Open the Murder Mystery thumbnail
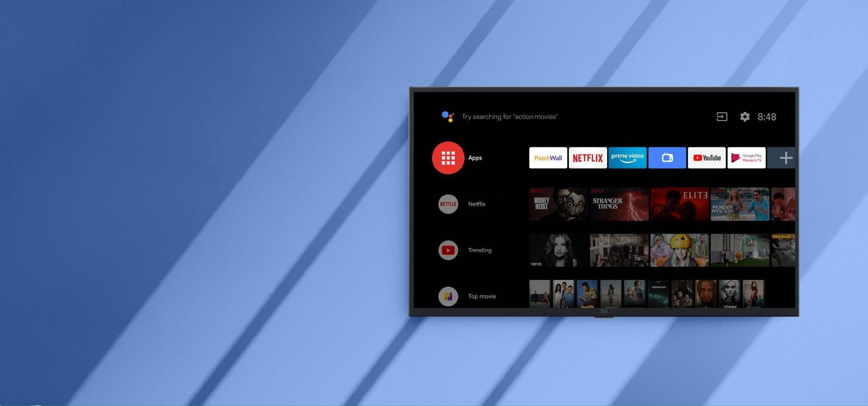This screenshot has height=406, width=868. 740,204
